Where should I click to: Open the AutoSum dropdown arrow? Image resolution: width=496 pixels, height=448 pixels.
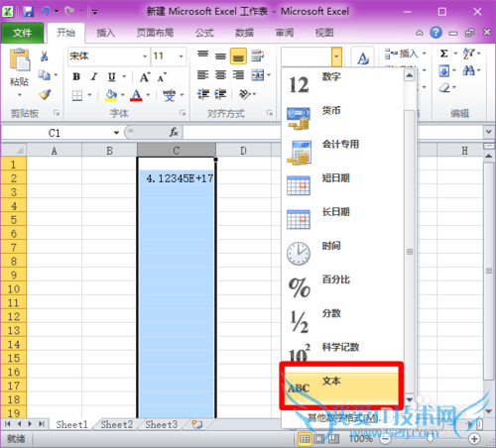(455, 54)
